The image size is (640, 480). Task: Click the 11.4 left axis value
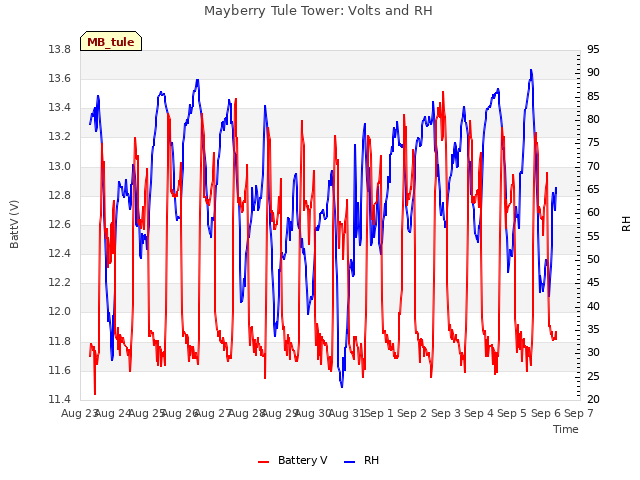60,399
